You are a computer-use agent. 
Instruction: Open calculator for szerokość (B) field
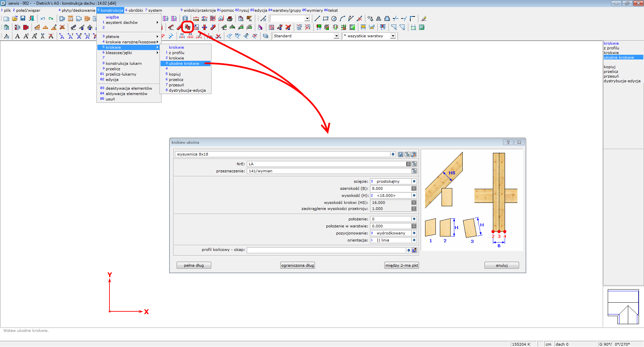pos(414,189)
